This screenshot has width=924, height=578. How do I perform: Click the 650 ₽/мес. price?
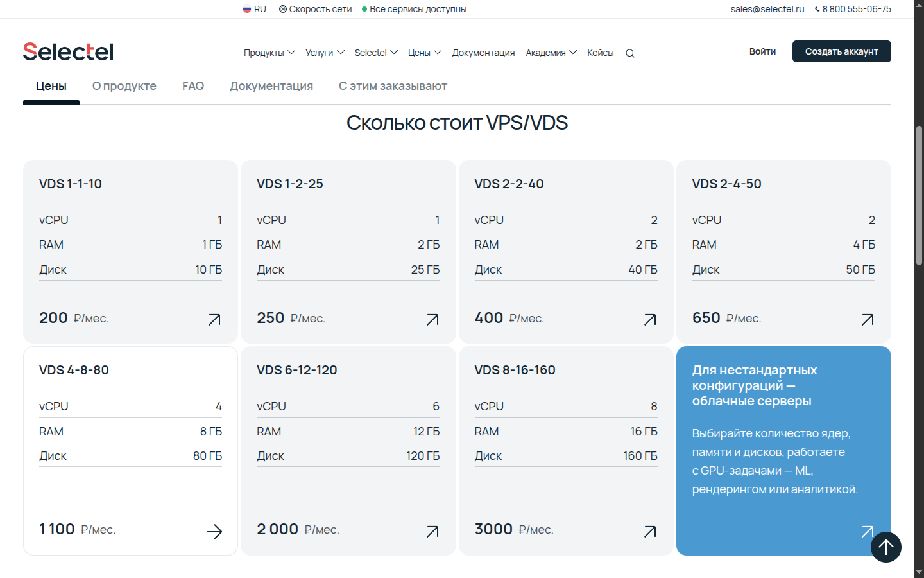[726, 318]
